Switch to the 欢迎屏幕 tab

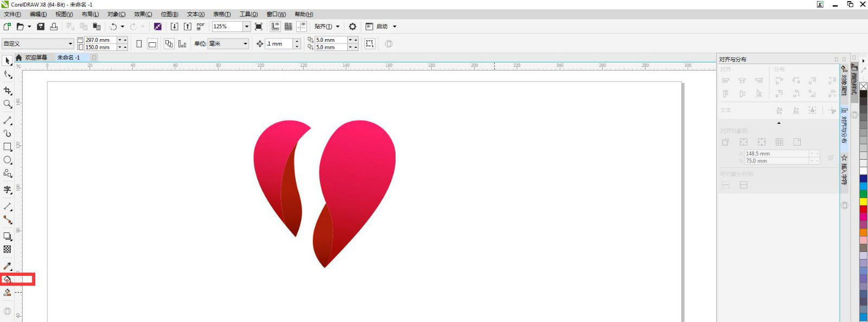(36, 58)
